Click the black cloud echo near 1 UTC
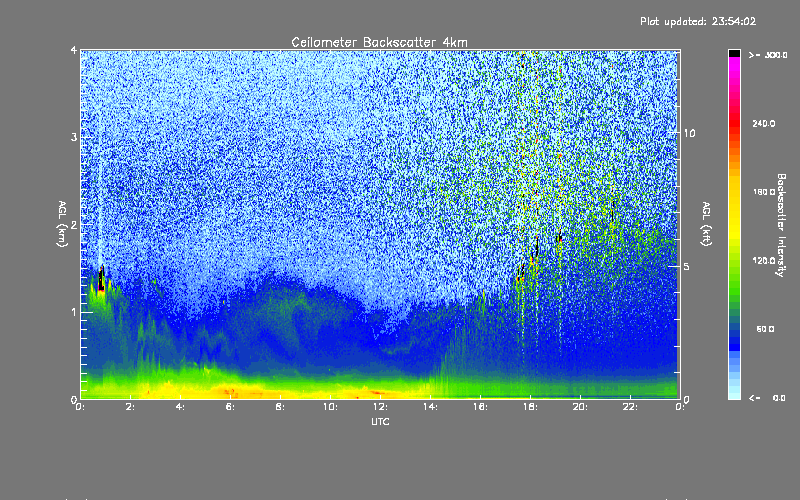The image size is (800, 500). point(101,280)
